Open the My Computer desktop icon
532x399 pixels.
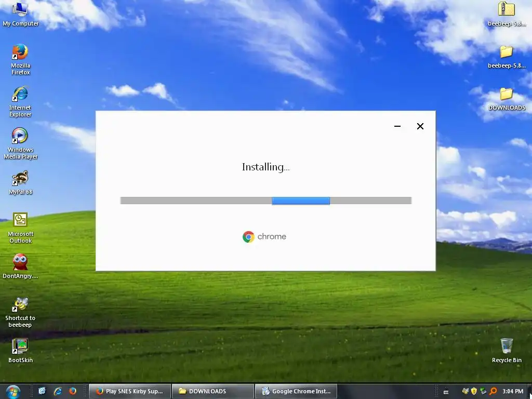click(x=20, y=14)
